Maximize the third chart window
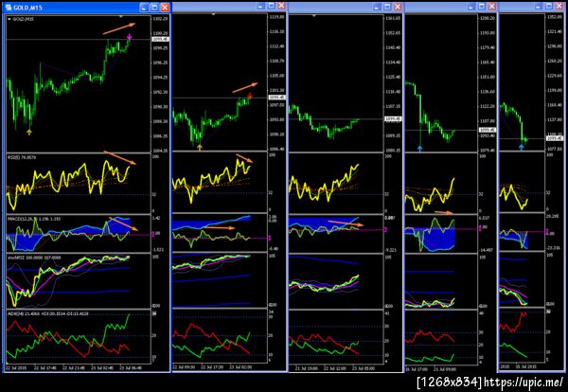The height and width of the screenshot is (392, 568). click(387, 7)
